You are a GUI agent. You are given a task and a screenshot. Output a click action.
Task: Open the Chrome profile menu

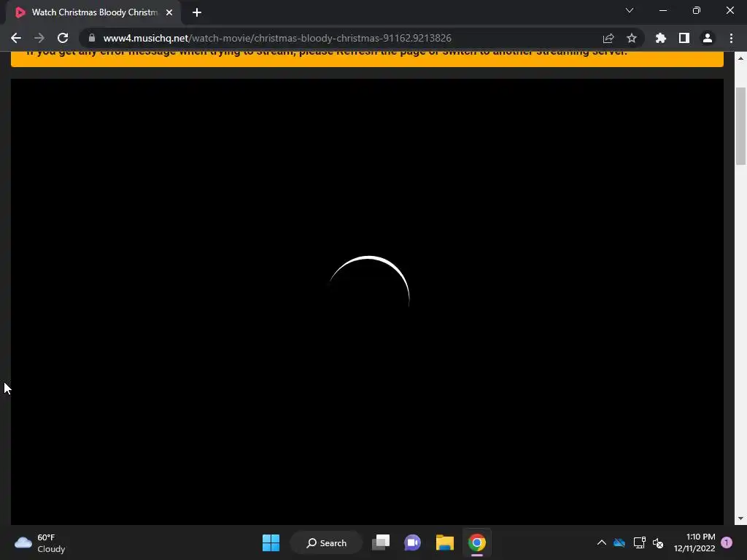(x=708, y=38)
